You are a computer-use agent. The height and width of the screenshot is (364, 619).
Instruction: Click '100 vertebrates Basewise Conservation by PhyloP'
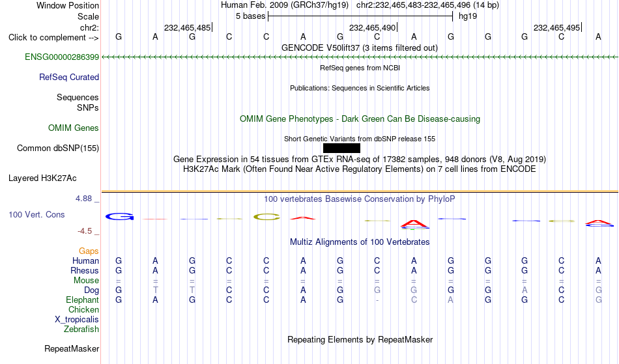click(x=360, y=199)
